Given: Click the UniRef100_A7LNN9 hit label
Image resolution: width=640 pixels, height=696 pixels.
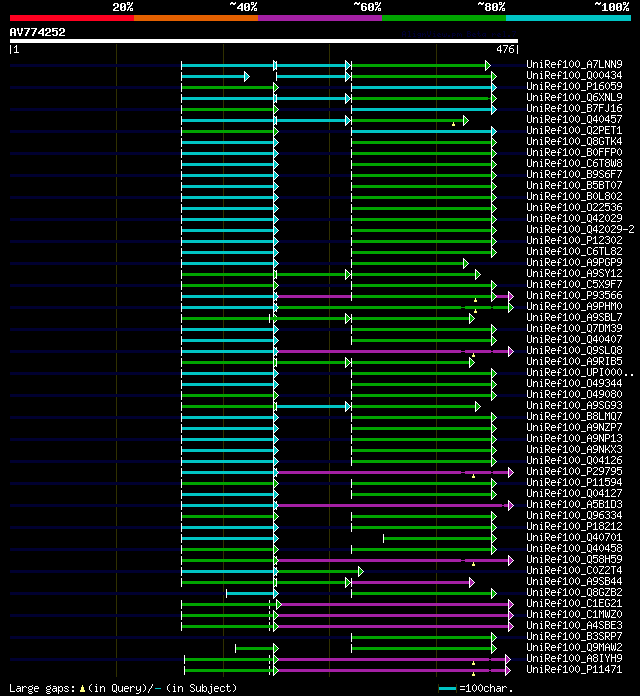Looking at the screenshot, I should point(574,64).
